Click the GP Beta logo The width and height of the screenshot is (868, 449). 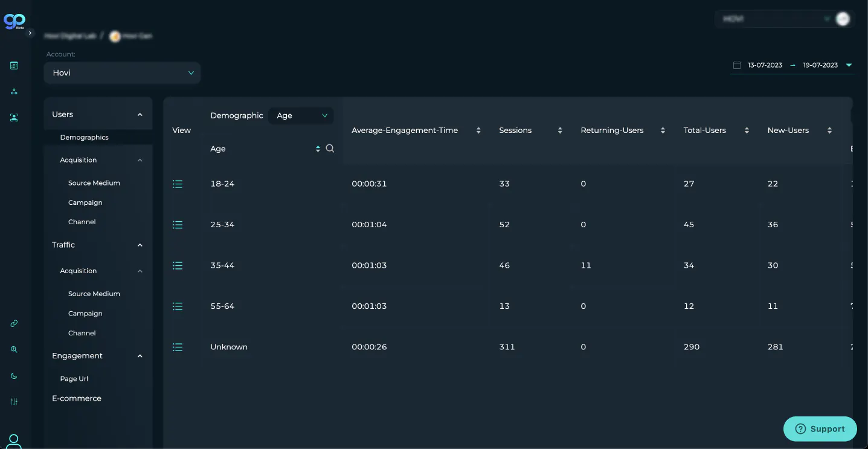pos(14,22)
